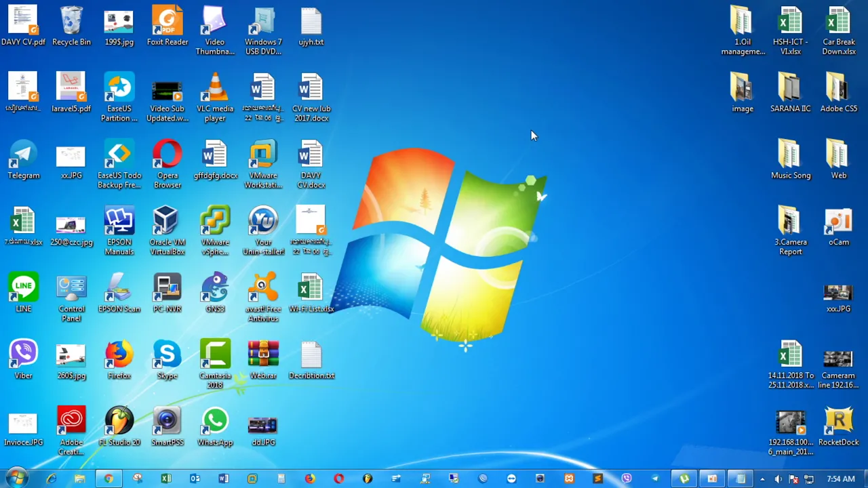868x488 pixels.
Task: Select the Control Panel desktop icon
Action: [x=71, y=298]
